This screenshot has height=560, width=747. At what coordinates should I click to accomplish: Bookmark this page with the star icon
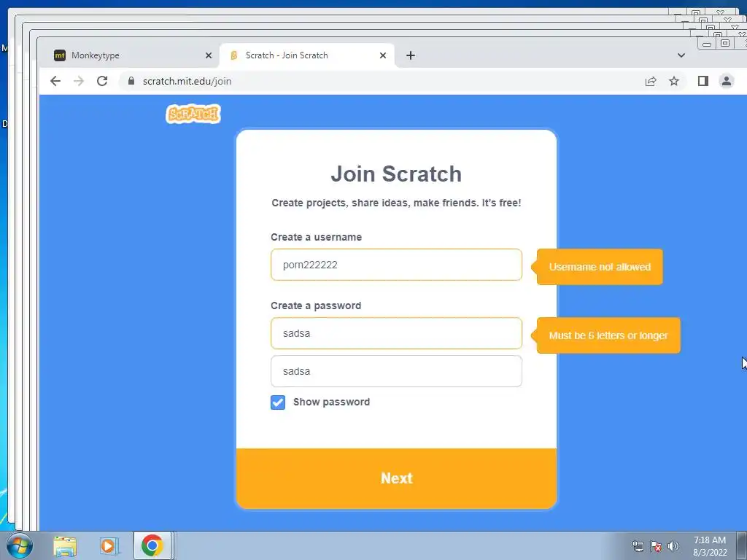click(x=673, y=81)
